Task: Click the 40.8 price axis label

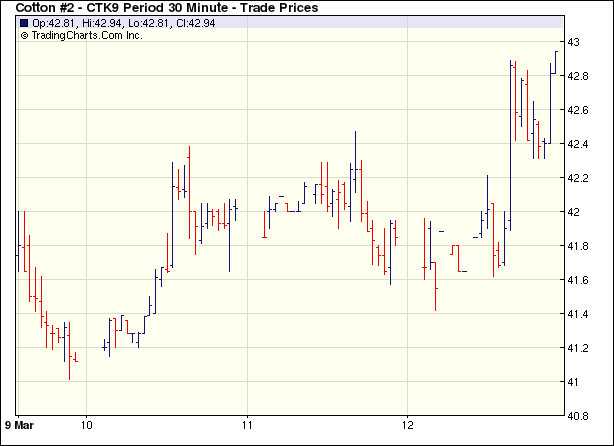Action: 578,416
